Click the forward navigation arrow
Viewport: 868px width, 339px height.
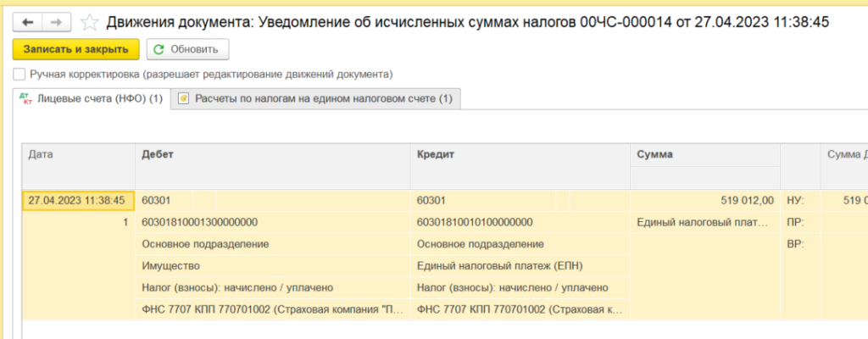point(56,22)
